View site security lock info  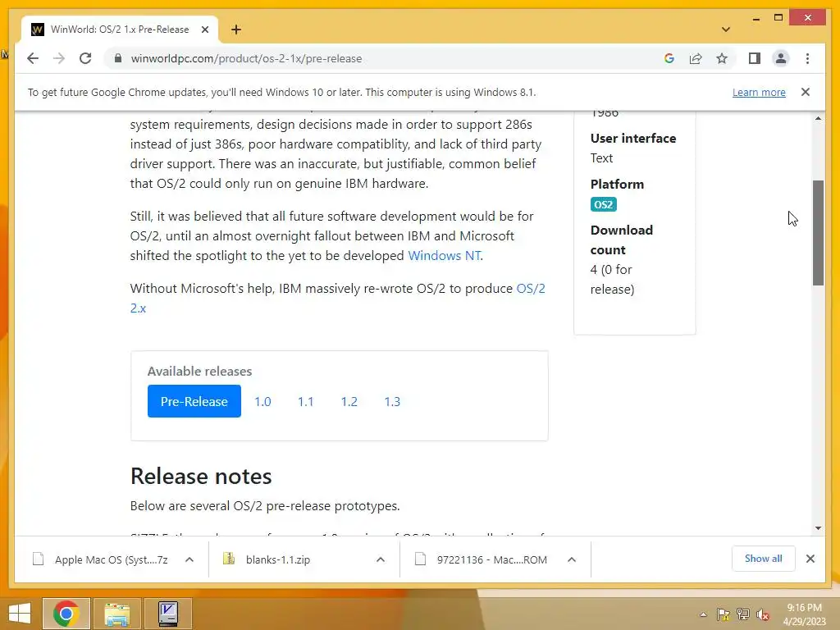pyautogui.click(x=118, y=58)
